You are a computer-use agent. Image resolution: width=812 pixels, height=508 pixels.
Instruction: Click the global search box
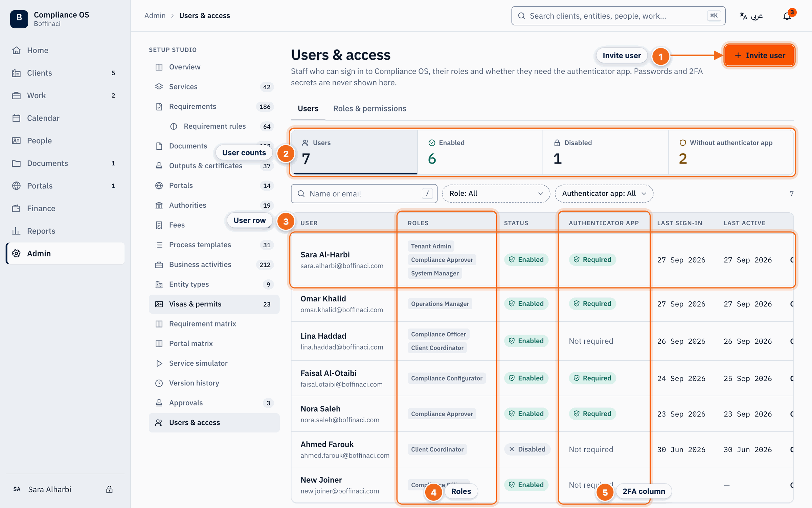[618, 16]
